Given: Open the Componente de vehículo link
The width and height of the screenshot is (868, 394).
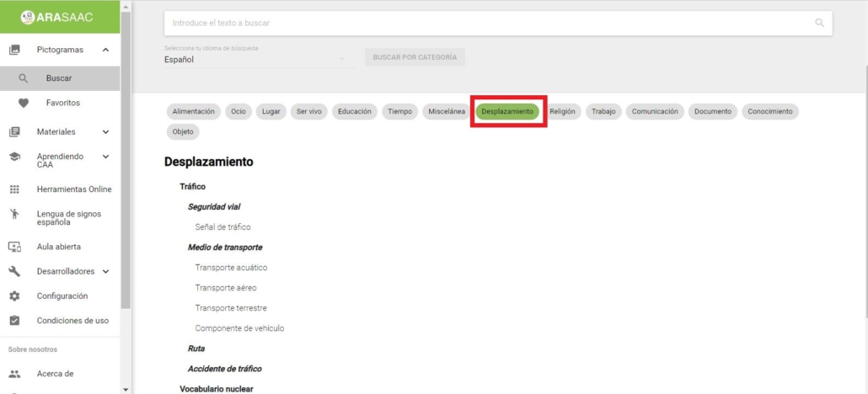Looking at the screenshot, I should point(239,328).
